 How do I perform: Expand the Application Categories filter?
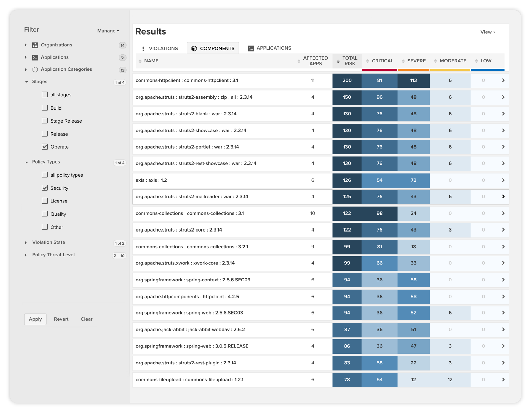(26, 69)
